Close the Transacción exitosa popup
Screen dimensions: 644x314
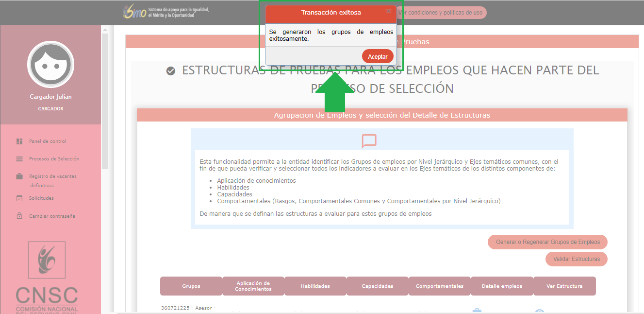[388, 11]
